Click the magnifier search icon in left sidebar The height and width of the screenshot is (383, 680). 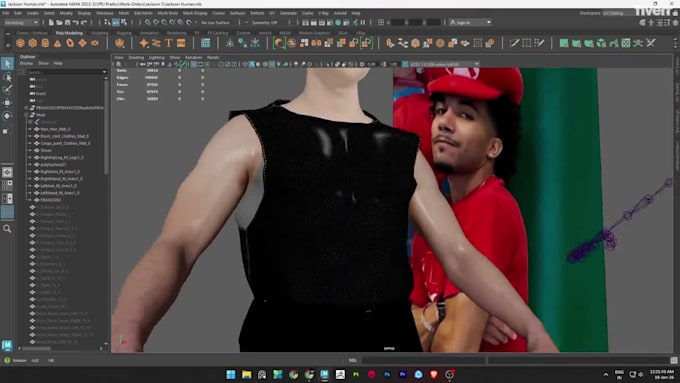7,229
